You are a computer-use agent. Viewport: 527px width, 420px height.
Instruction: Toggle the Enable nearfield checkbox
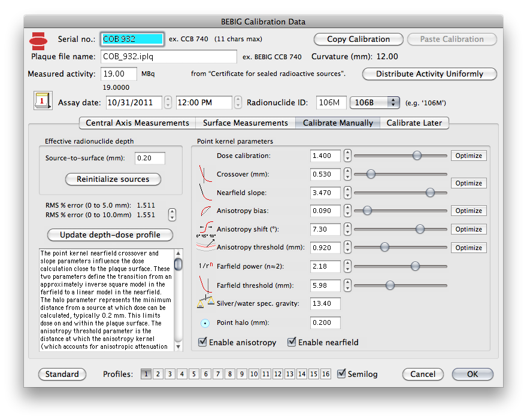pyautogui.click(x=292, y=342)
